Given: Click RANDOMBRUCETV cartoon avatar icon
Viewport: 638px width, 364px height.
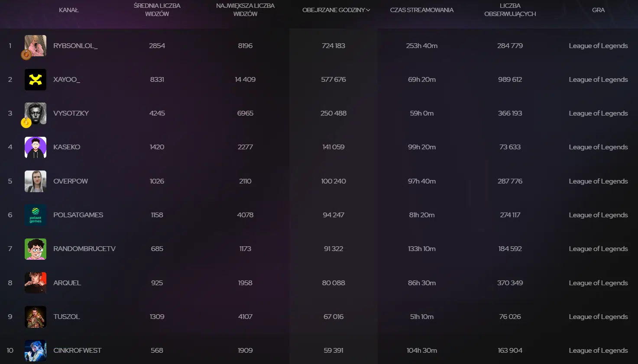Looking at the screenshot, I should click(x=36, y=249).
